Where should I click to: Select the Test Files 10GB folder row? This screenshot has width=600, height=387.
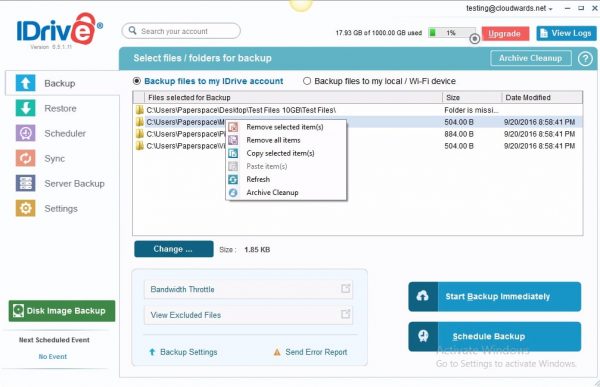point(358,110)
